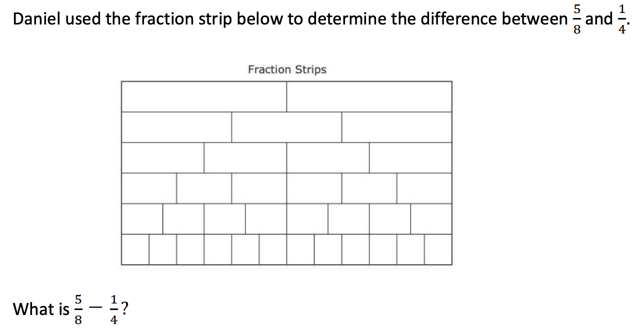Image resolution: width=644 pixels, height=336 pixels.
Task: Select the fifth eighth in the eighths strip
Action: coord(307,218)
